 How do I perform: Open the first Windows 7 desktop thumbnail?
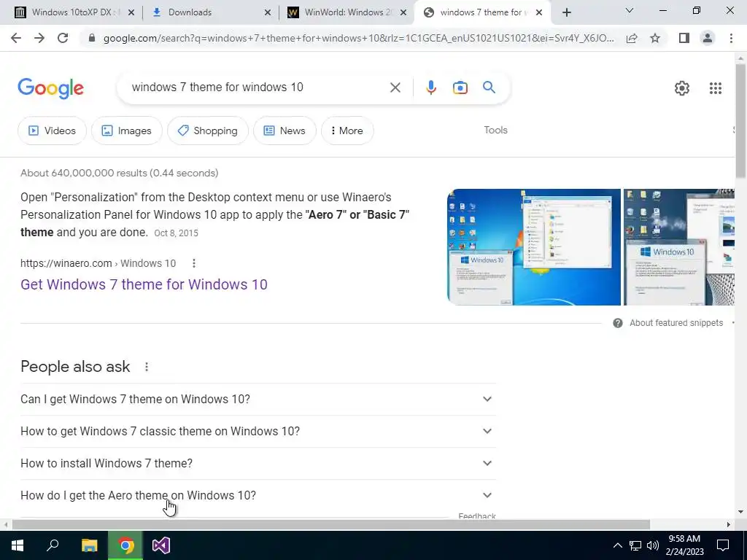click(x=533, y=247)
